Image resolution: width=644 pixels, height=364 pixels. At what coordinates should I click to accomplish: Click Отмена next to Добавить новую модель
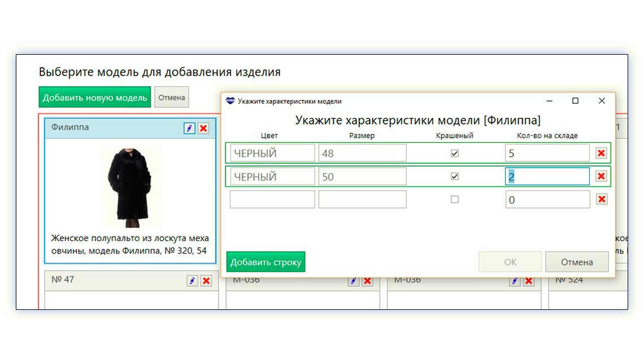tap(172, 97)
